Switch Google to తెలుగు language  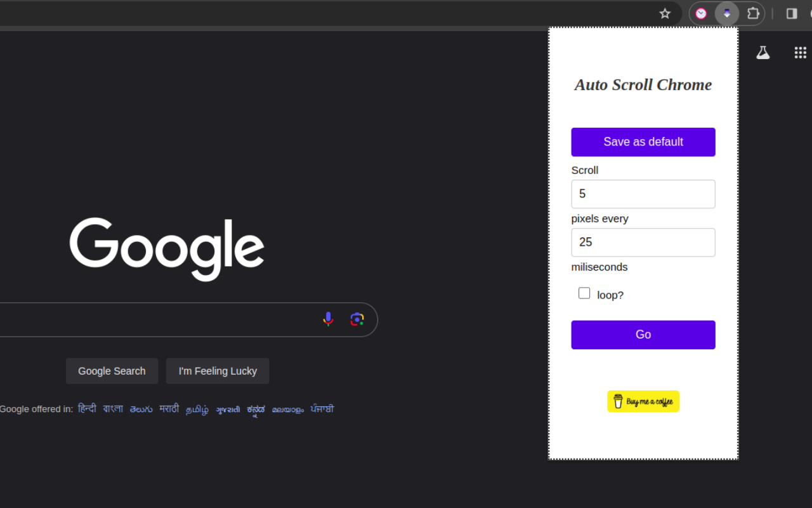coord(141,409)
